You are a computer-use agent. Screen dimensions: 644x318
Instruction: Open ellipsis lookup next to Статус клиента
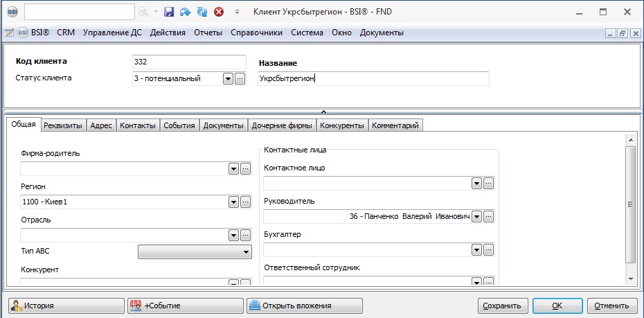click(x=240, y=79)
